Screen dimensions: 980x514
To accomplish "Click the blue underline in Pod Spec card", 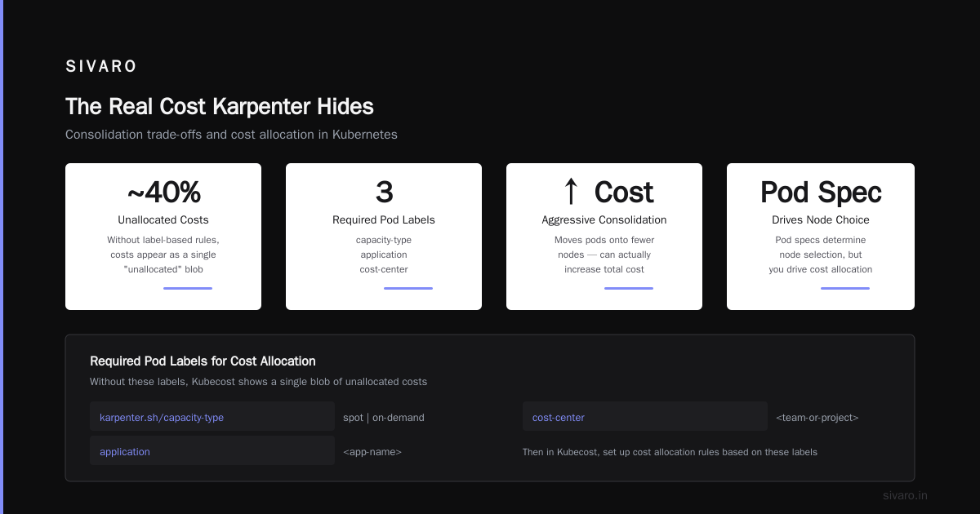I will (845, 288).
